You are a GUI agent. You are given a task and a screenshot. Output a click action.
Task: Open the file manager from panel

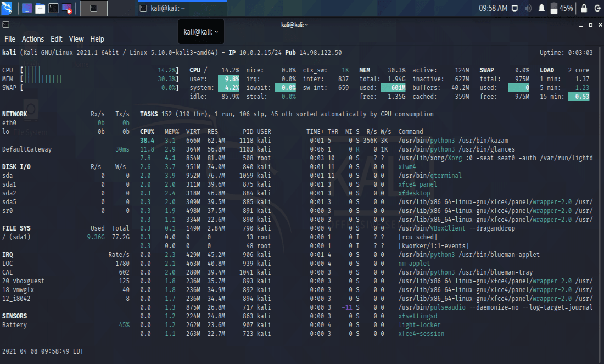(40, 8)
